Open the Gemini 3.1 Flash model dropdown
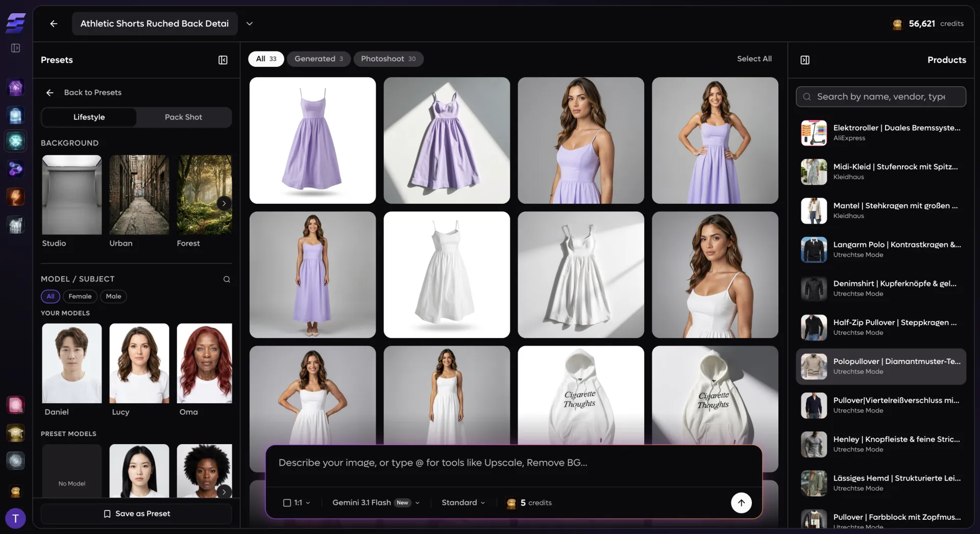The image size is (980, 534). pos(375,502)
